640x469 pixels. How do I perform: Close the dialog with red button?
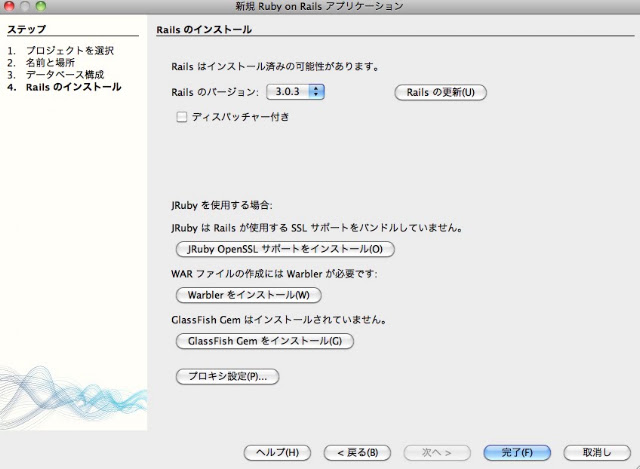pyautogui.click(x=9, y=6)
